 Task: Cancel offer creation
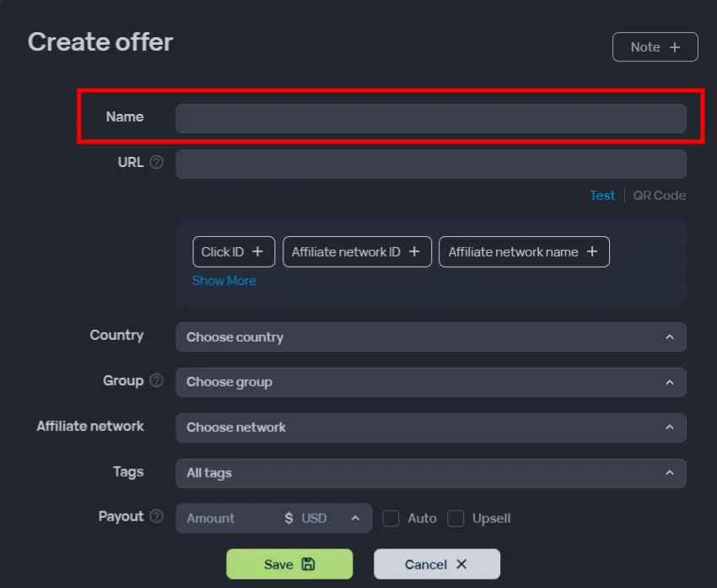click(437, 564)
